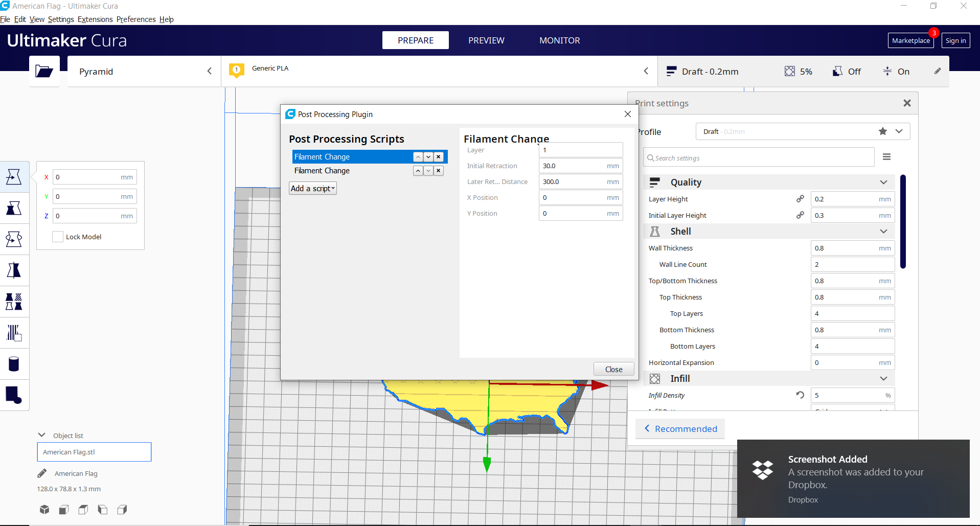Open the Preferences menu

click(136, 19)
